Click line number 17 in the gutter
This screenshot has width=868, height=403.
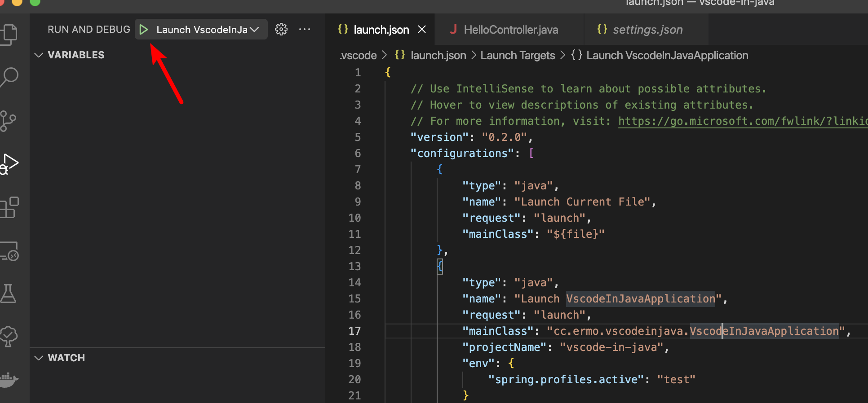click(x=354, y=331)
